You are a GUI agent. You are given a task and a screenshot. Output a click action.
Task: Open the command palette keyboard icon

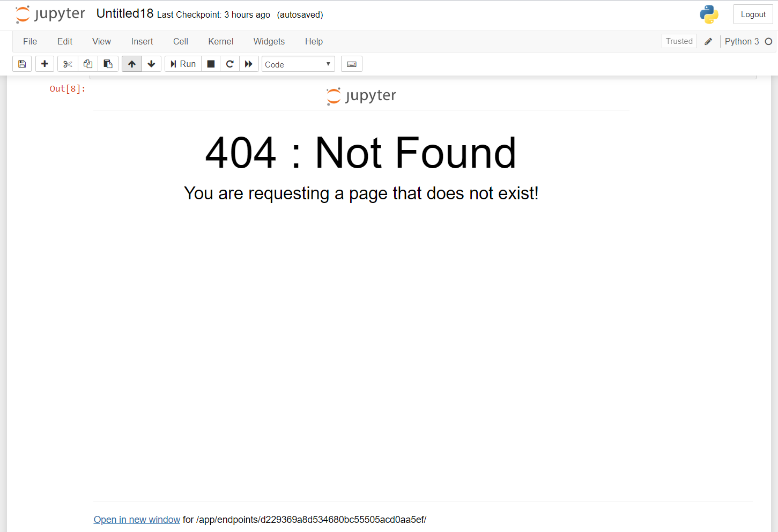(352, 64)
